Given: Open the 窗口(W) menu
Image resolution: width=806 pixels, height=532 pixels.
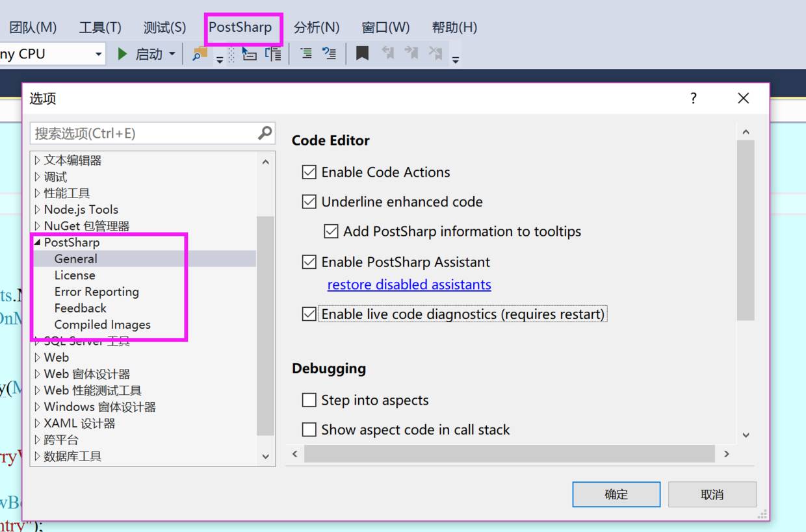Looking at the screenshot, I should [x=385, y=27].
